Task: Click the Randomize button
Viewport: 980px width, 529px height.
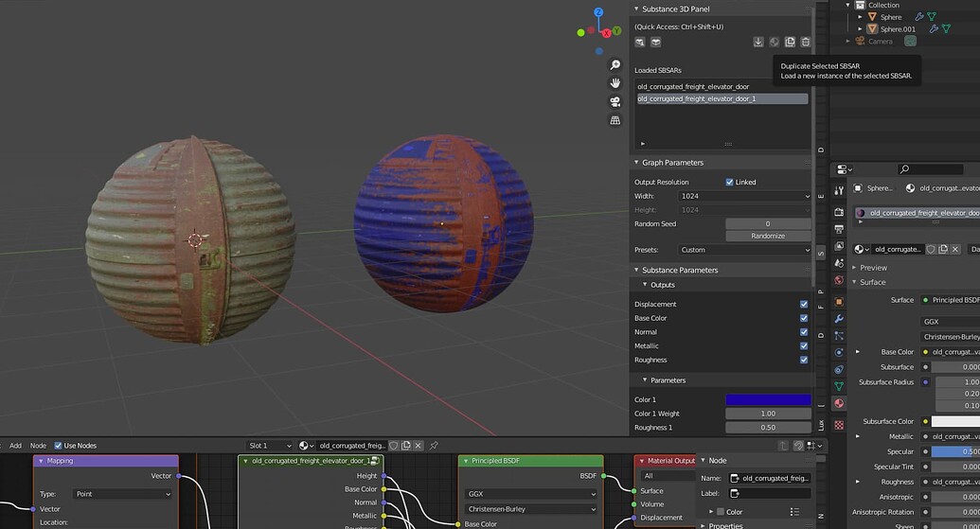Action: click(768, 236)
